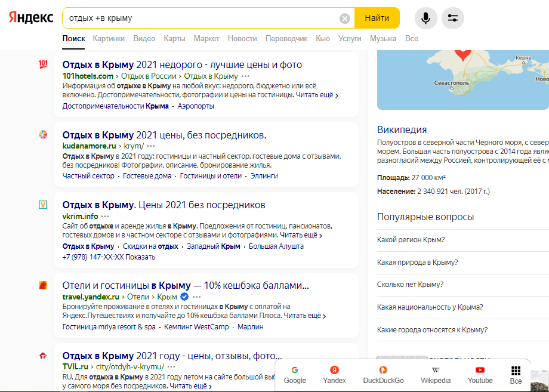Image resolution: width=549 pixels, height=392 pixels.
Task: Open the three-dot menu for 101hotels.com result
Action: (x=245, y=76)
